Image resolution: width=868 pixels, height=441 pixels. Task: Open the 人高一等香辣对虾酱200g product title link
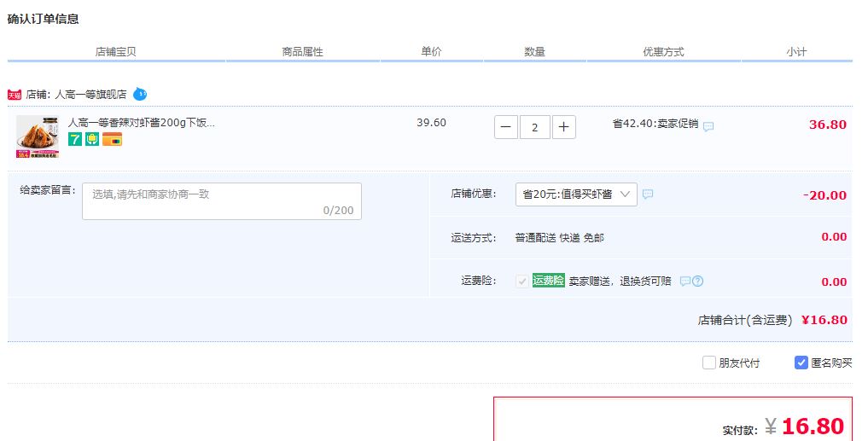coord(141,123)
